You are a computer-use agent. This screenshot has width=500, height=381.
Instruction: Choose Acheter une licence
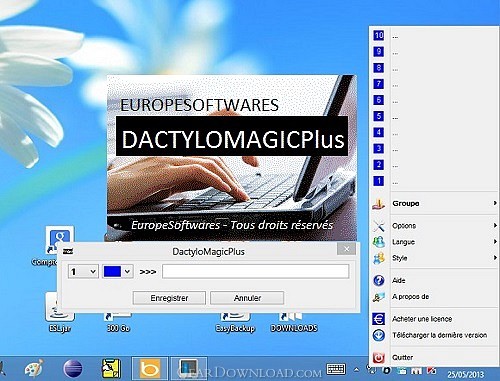click(x=433, y=319)
